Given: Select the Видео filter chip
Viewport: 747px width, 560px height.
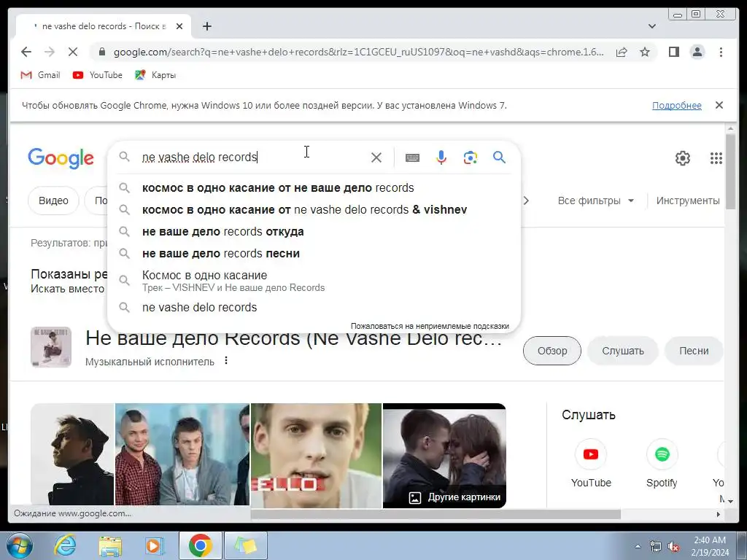Looking at the screenshot, I should coord(53,201).
